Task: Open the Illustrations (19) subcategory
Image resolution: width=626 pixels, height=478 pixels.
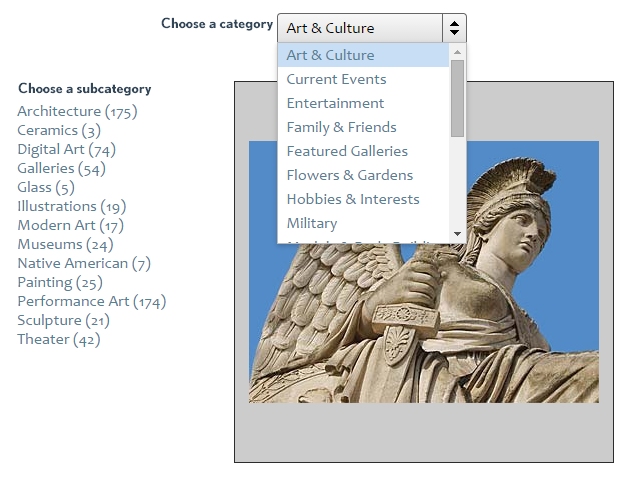Action: (72, 206)
